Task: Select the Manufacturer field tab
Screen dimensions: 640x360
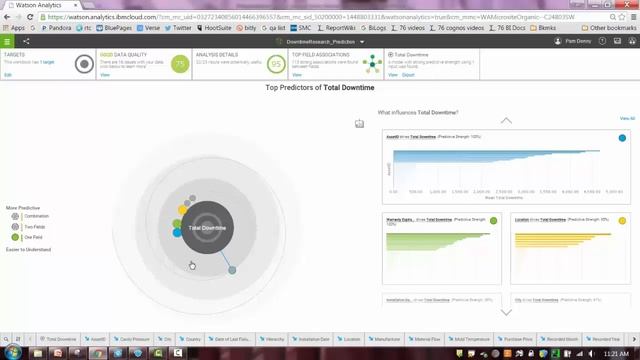Action: click(384, 339)
